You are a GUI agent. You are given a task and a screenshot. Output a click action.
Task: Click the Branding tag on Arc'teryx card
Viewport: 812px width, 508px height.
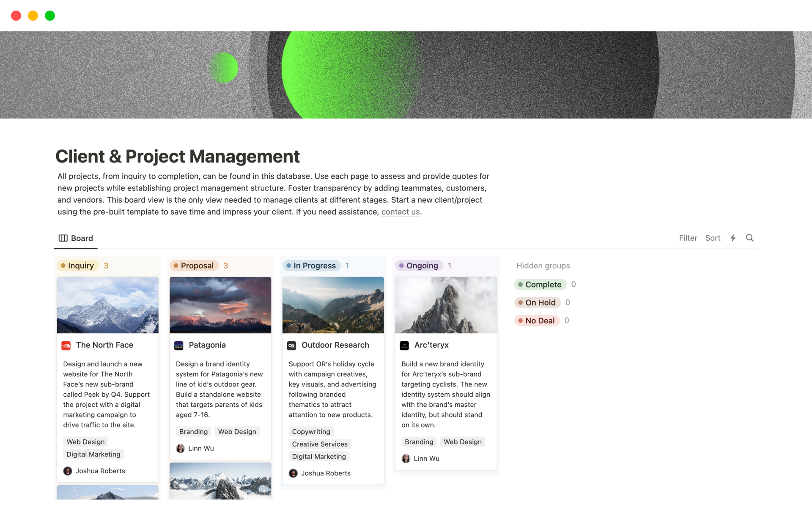click(x=419, y=442)
